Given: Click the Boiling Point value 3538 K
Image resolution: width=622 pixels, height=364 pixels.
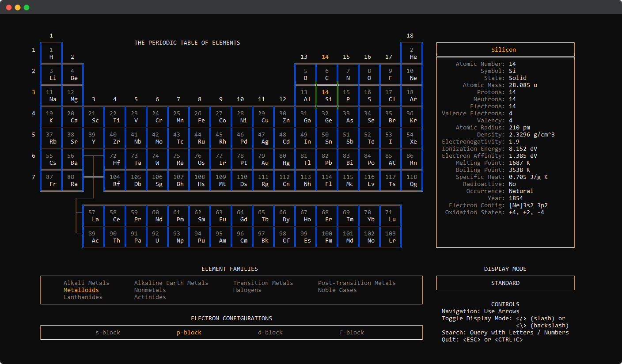Looking at the screenshot, I should click(x=520, y=170).
